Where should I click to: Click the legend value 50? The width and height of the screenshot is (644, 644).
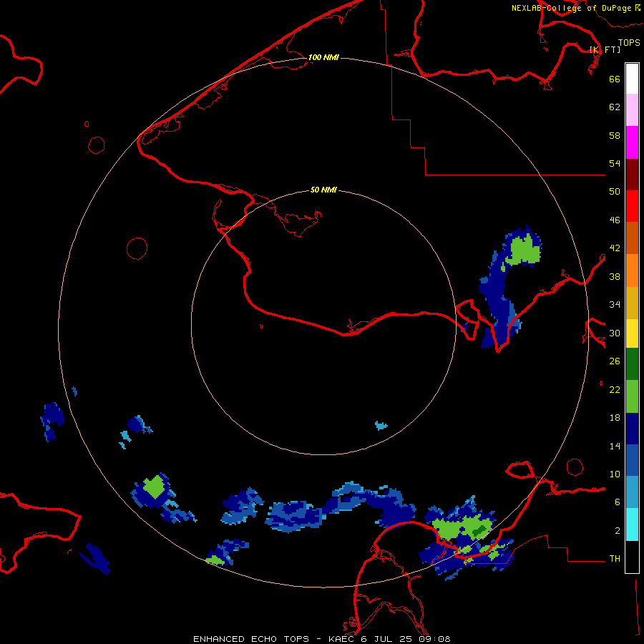[615, 191]
